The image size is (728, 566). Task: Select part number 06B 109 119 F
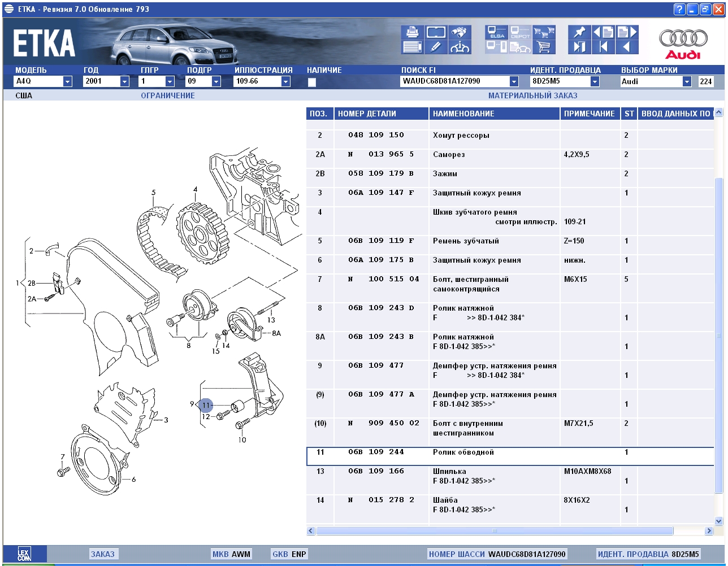382,241
